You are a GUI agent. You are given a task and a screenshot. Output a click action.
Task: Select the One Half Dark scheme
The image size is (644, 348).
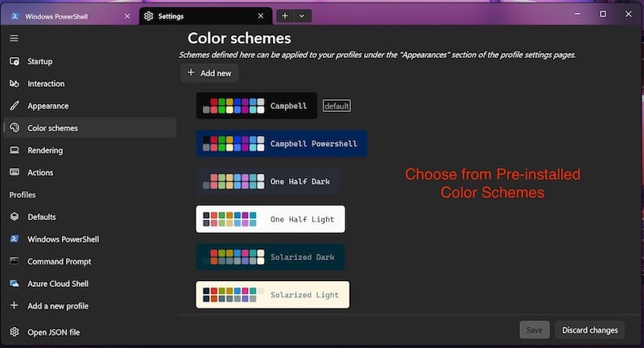click(x=268, y=181)
